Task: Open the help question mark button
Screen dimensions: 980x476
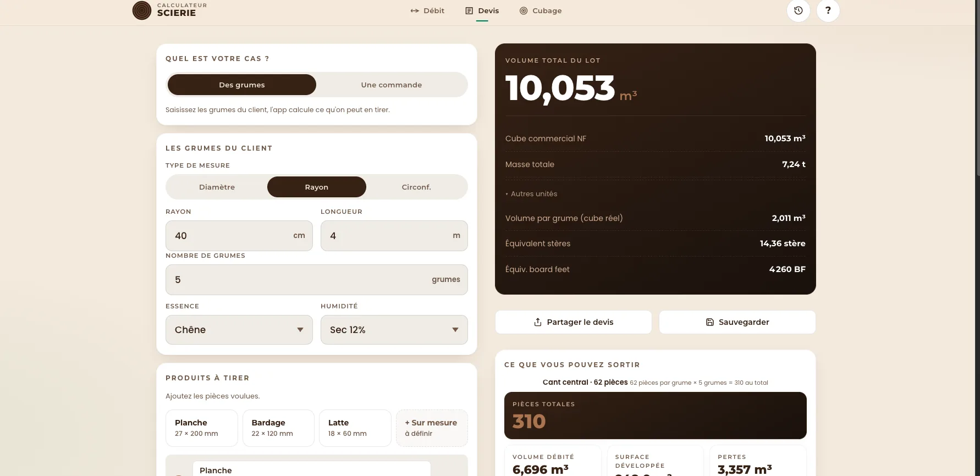Action: (x=828, y=10)
